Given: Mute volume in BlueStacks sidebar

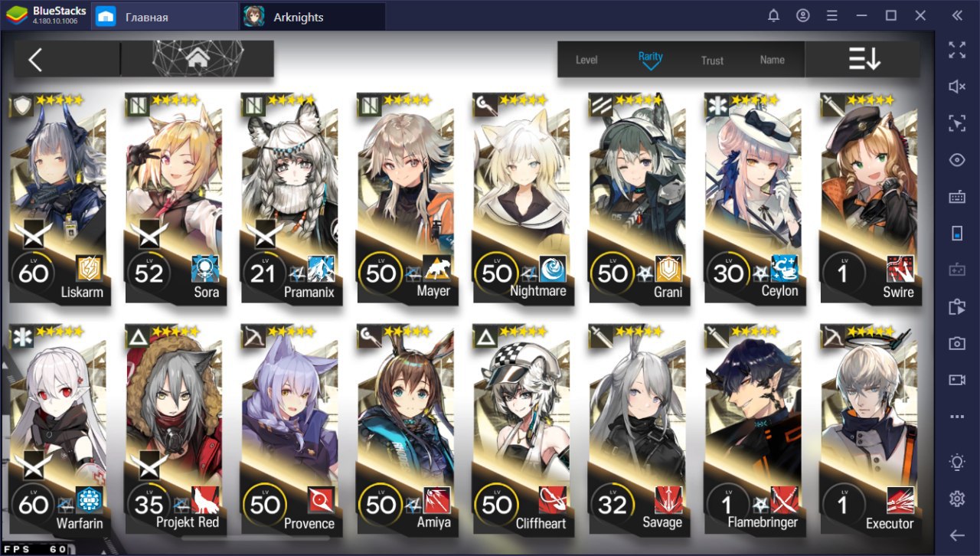Looking at the screenshot, I should click(957, 87).
